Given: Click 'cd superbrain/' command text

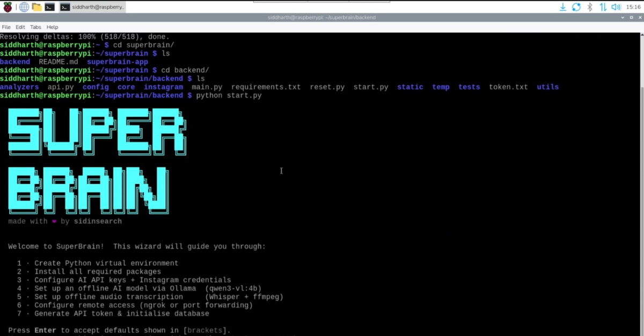Looking at the screenshot, I should click(x=143, y=45).
